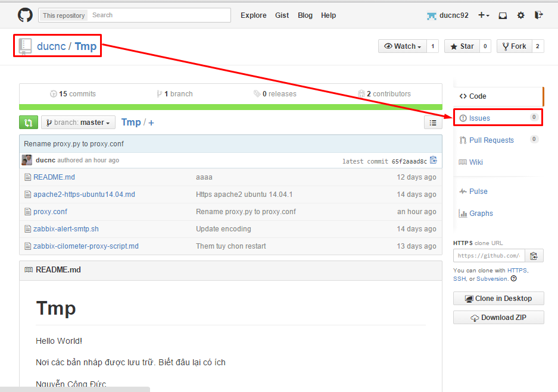Click the ducnc92 username link
Viewport: 558px width, 392px height.
pos(454,15)
